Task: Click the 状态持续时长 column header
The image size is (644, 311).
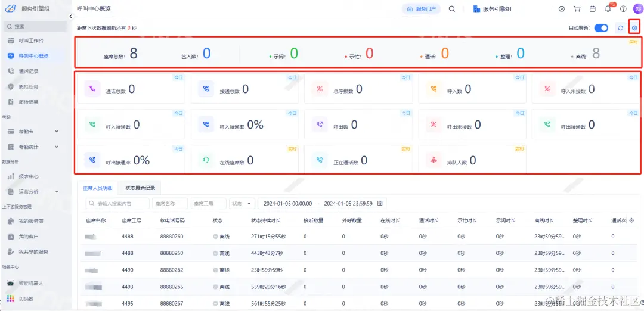Action: pyautogui.click(x=266, y=220)
